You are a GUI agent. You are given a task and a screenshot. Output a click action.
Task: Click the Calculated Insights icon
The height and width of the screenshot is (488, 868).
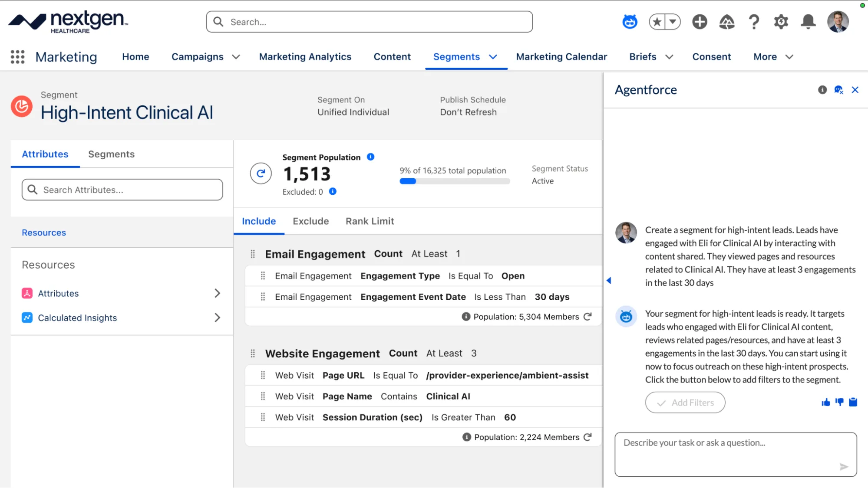[27, 318]
